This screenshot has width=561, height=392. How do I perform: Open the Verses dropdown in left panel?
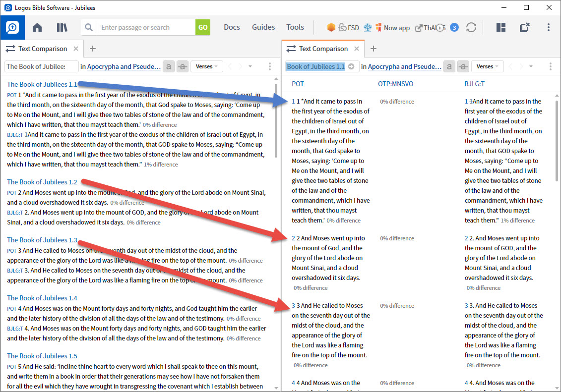click(x=206, y=66)
